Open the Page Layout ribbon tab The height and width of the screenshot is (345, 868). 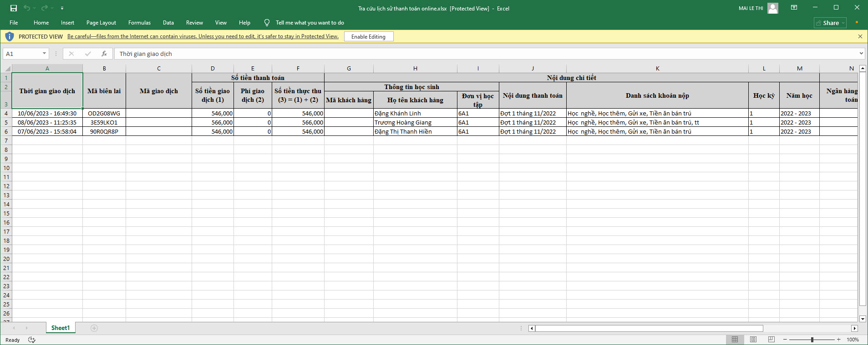click(101, 23)
